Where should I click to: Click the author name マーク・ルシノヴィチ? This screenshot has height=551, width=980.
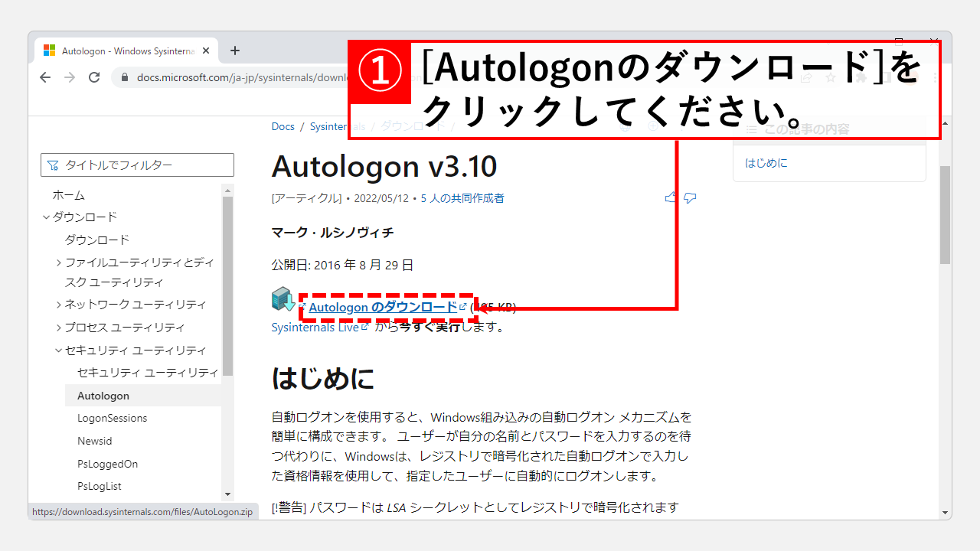pos(333,232)
